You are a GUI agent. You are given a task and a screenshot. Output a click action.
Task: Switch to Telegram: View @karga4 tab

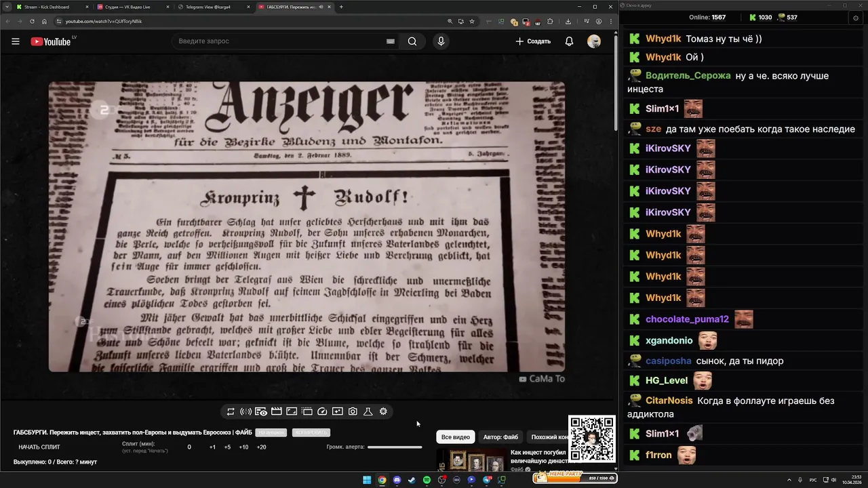[213, 7]
